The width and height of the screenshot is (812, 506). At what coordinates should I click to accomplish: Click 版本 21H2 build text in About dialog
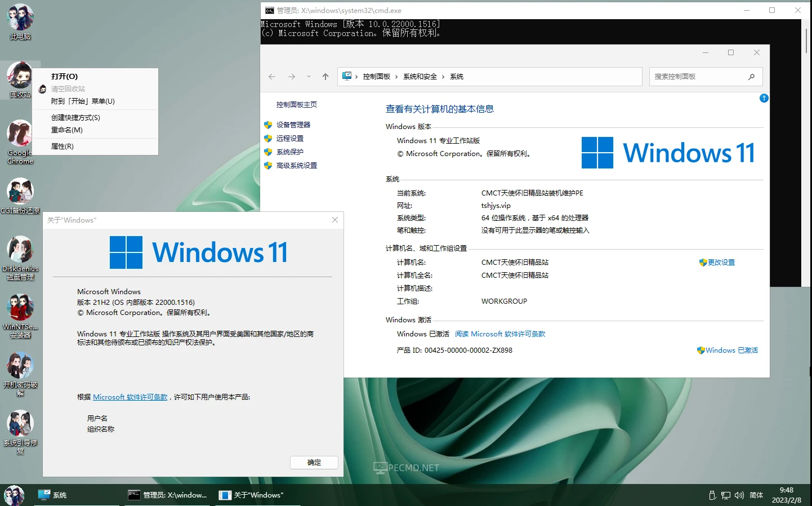136,303
